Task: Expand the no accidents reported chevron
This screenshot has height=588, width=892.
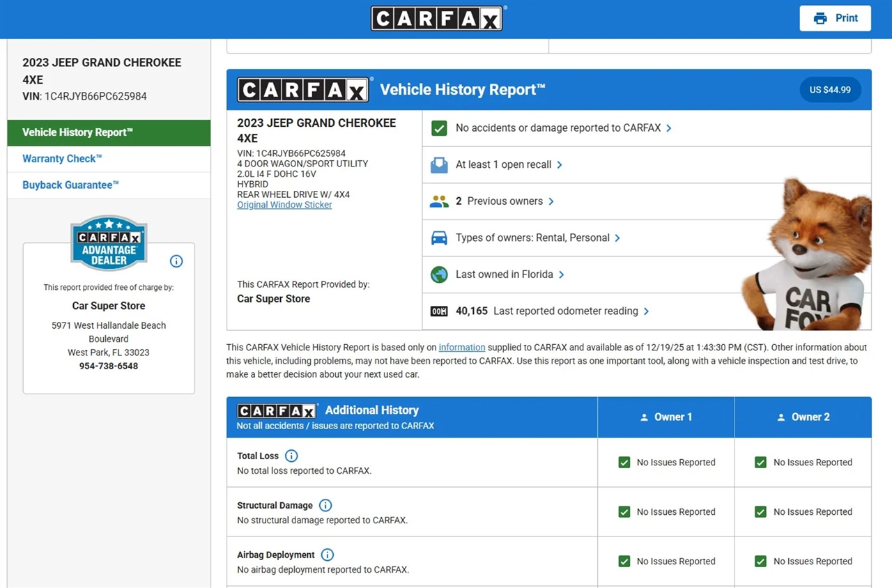Action: pyautogui.click(x=669, y=128)
